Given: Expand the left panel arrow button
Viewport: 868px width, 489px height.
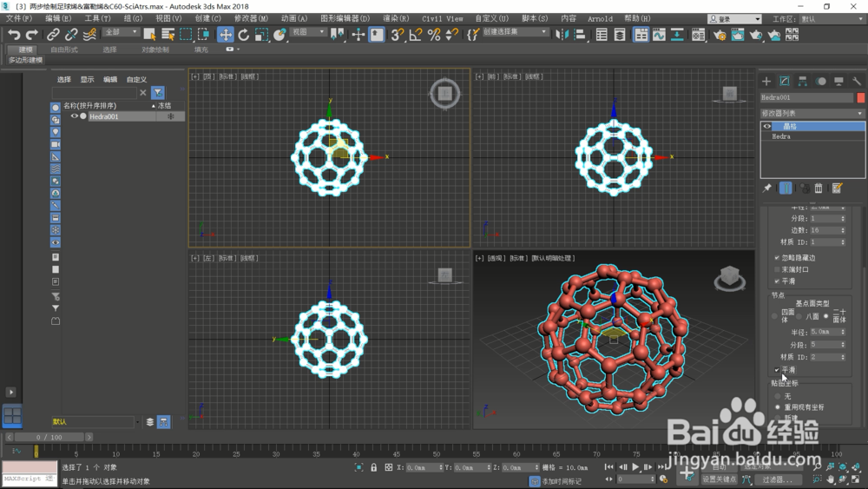Looking at the screenshot, I should [x=10, y=392].
